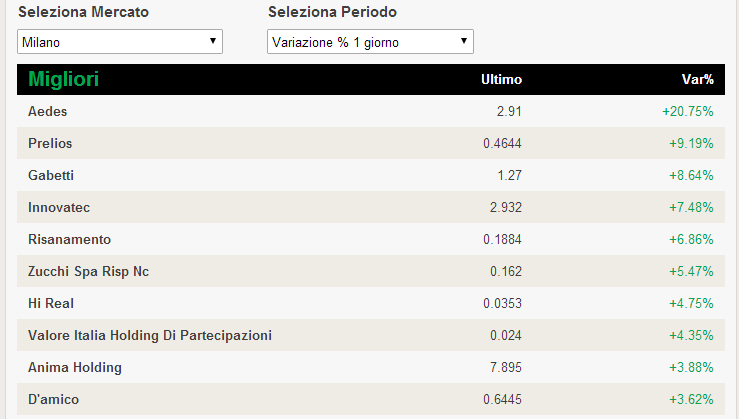The height and width of the screenshot is (419, 739).
Task: Select the Gabetti row name
Action: pyautogui.click(x=51, y=176)
